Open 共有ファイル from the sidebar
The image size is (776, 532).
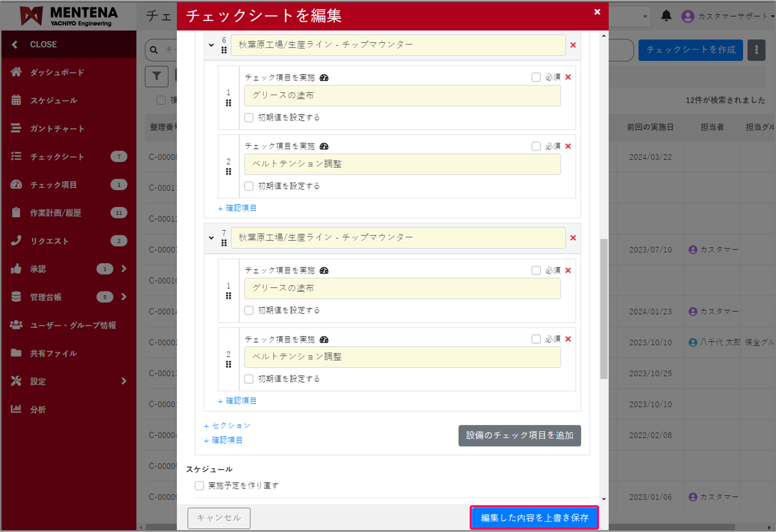(53, 353)
